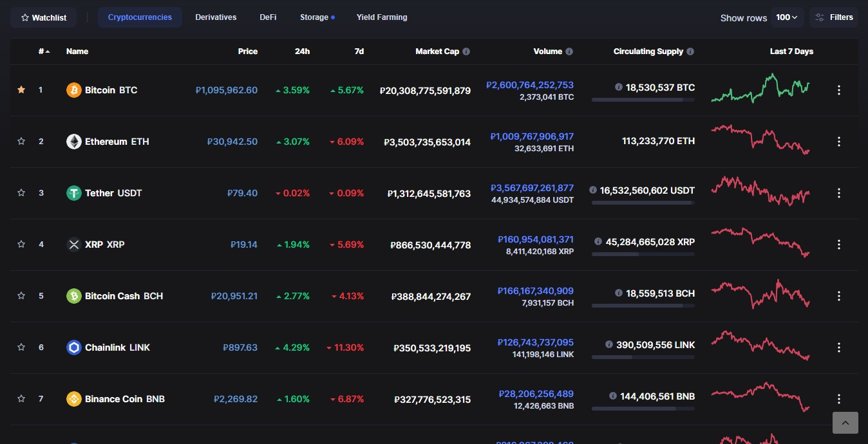This screenshot has width=868, height=444.
Task: Switch to the Cryptocurrencies tab
Action: pyautogui.click(x=140, y=17)
